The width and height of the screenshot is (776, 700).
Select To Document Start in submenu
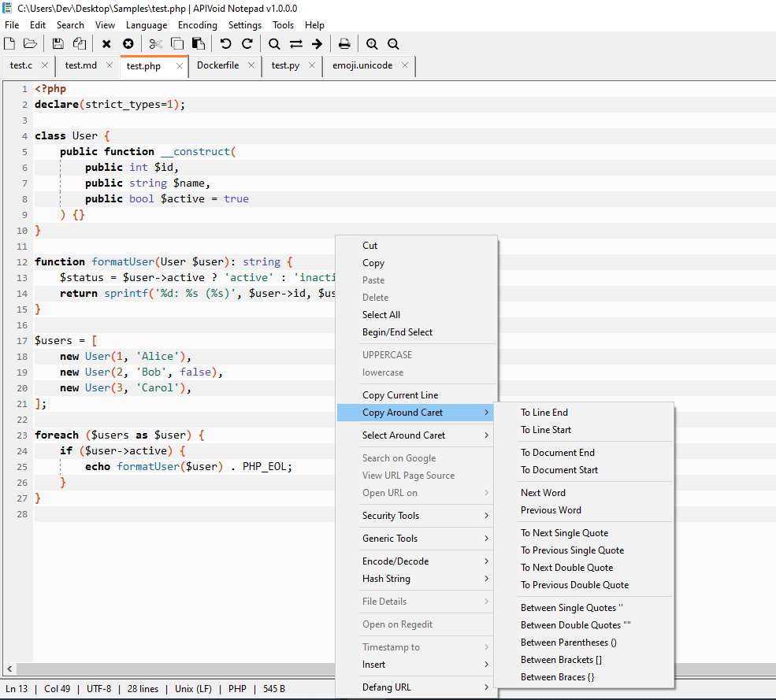point(584,470)
